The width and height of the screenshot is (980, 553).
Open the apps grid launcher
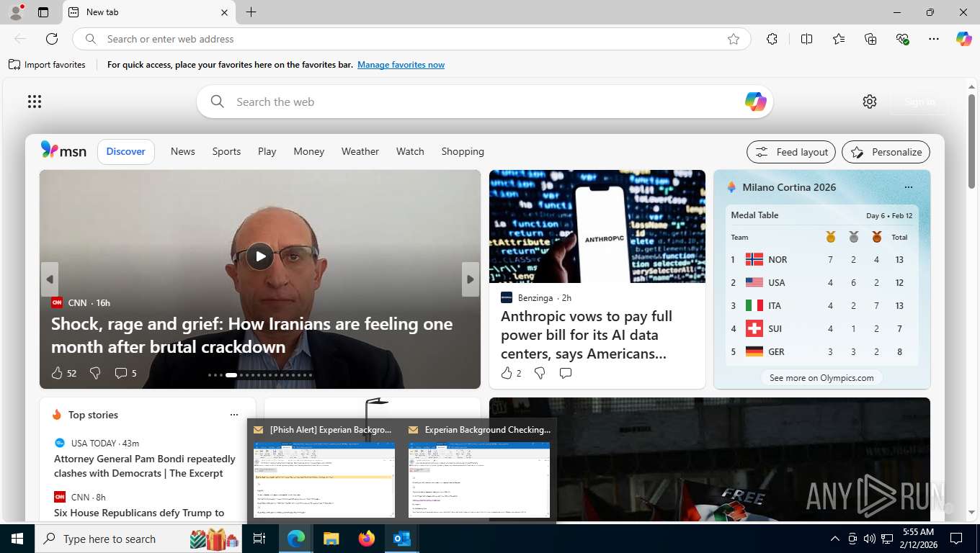(x=35, y=102)
